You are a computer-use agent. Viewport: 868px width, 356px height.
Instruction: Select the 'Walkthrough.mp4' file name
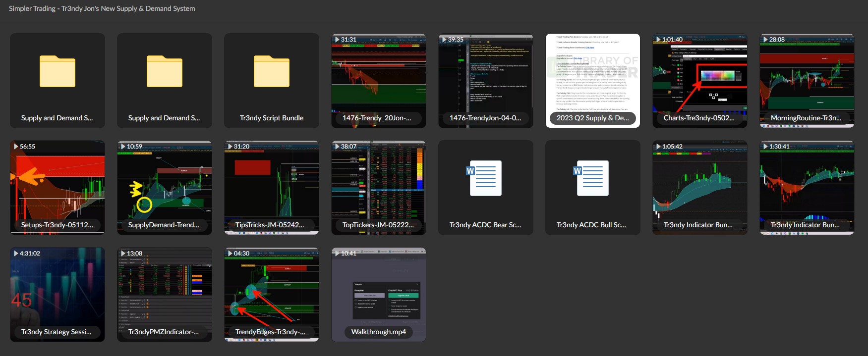click(379, 332)
